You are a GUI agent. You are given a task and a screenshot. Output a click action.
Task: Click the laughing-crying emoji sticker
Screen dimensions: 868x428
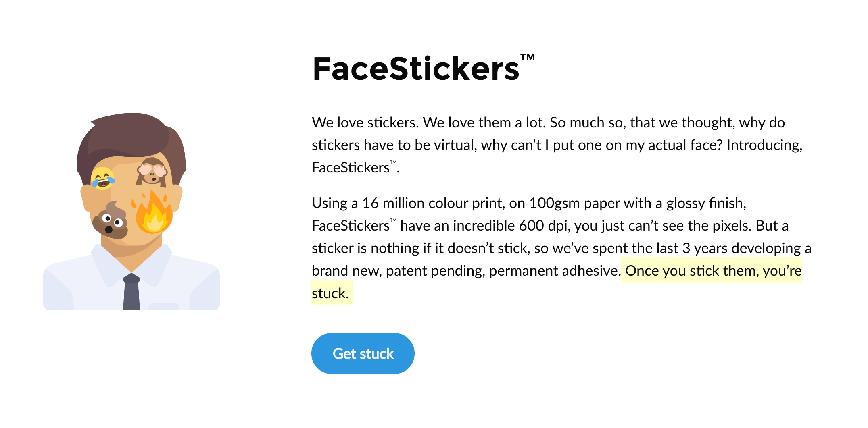tap(102, 178)
